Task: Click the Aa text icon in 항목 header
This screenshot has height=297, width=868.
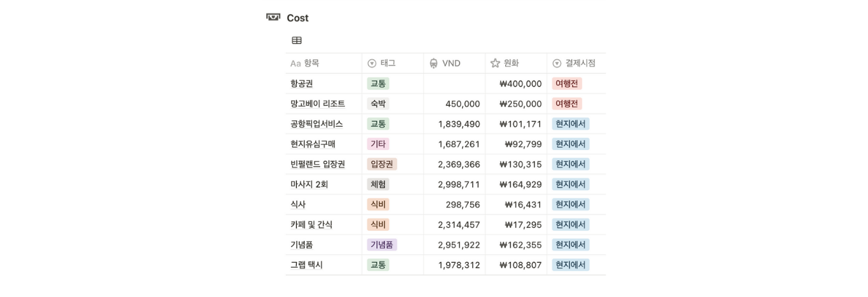Action: pos(295,64)
